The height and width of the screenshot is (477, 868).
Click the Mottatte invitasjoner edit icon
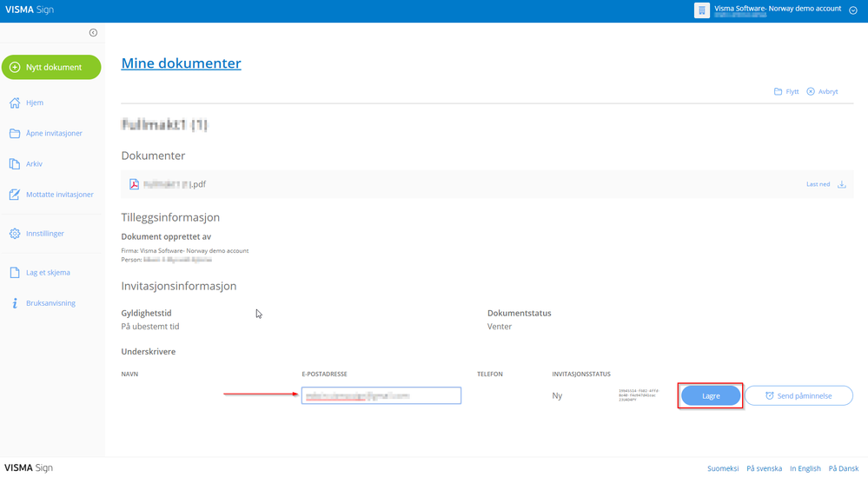tap(15, 195)
